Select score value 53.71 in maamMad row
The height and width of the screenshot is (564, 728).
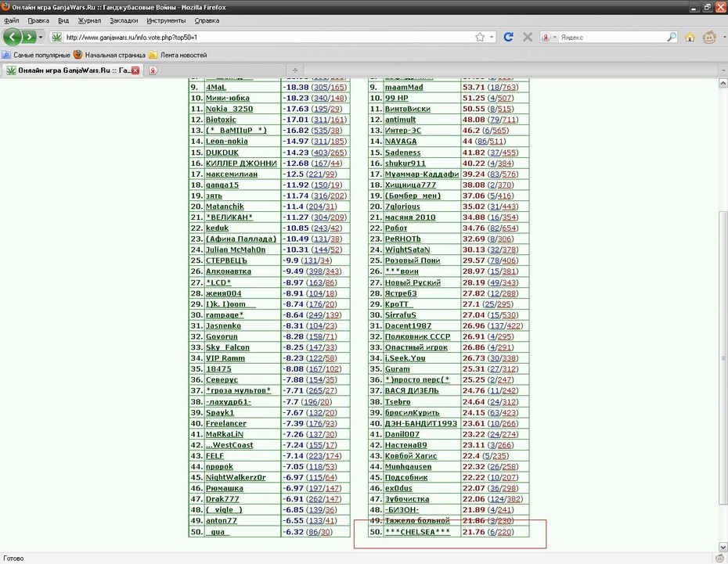click(x=474, y=87)
